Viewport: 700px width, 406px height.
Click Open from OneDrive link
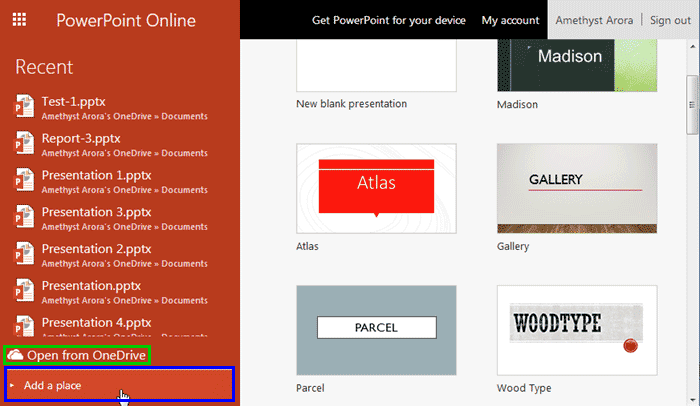77,355
